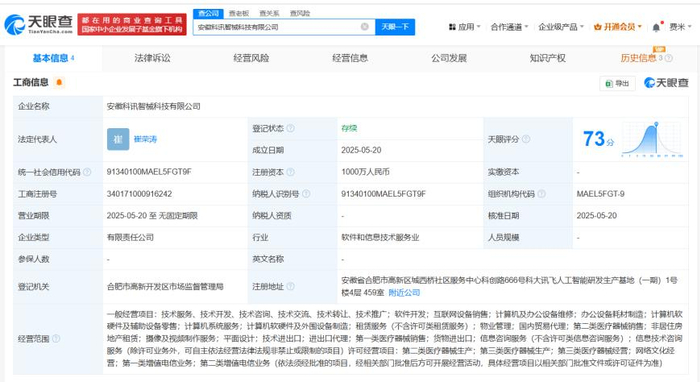
Task: Click the help icon next to 注册地址
Action: (x=291, y=286)
